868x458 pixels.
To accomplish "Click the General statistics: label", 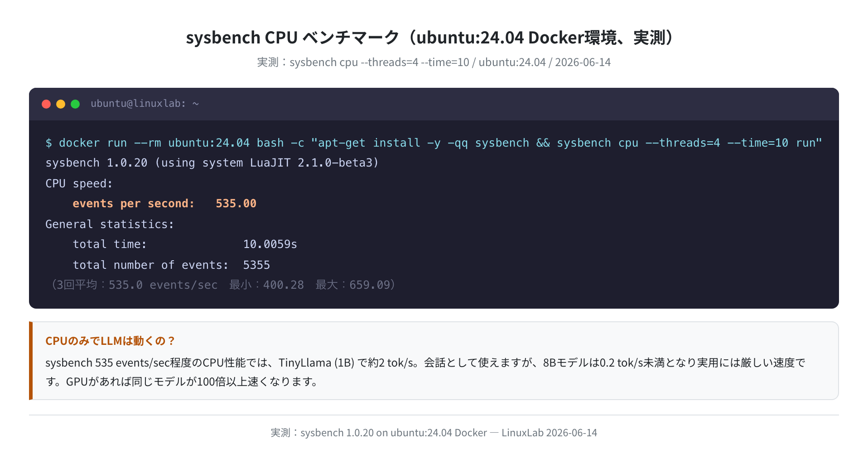I will point(110,224).
